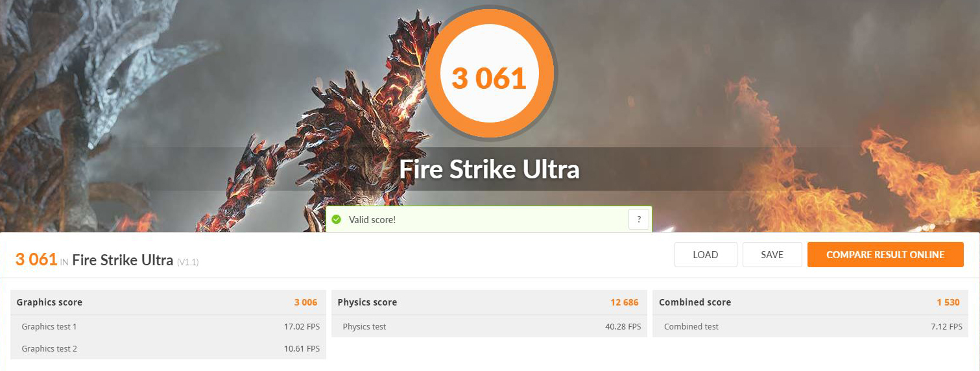Click the 12 686 physics score value

pyautogui.click(x=624, y=302)
